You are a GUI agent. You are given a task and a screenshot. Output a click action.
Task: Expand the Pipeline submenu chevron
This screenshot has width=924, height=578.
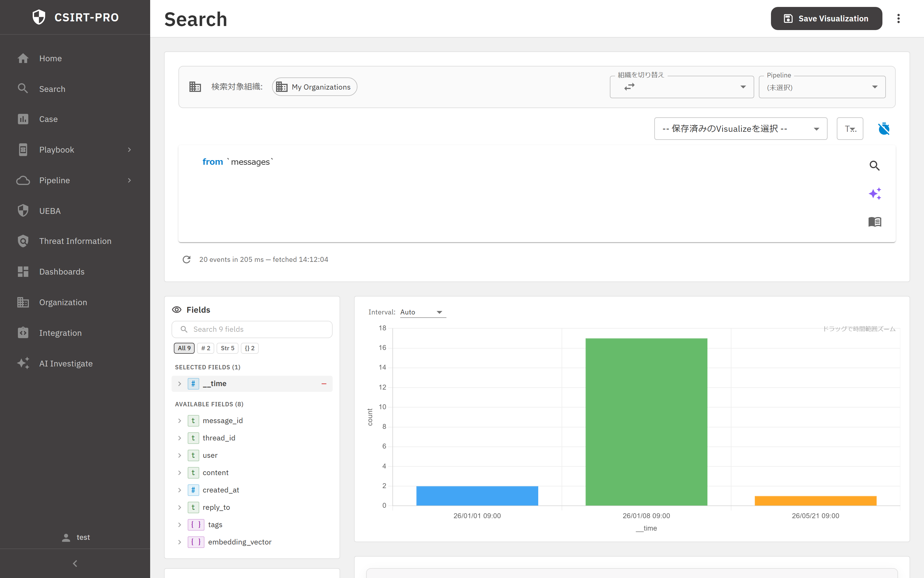click(x=129, y=180)
